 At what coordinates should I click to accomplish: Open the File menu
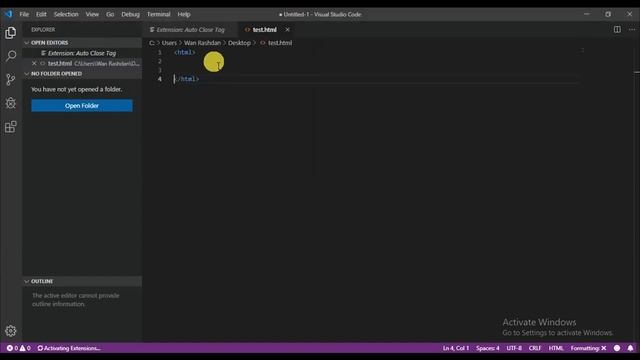coord(24,14)
